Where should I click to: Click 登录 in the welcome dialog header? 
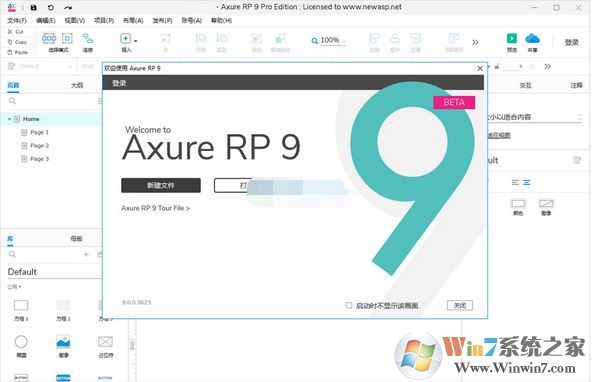click(119, 83)
